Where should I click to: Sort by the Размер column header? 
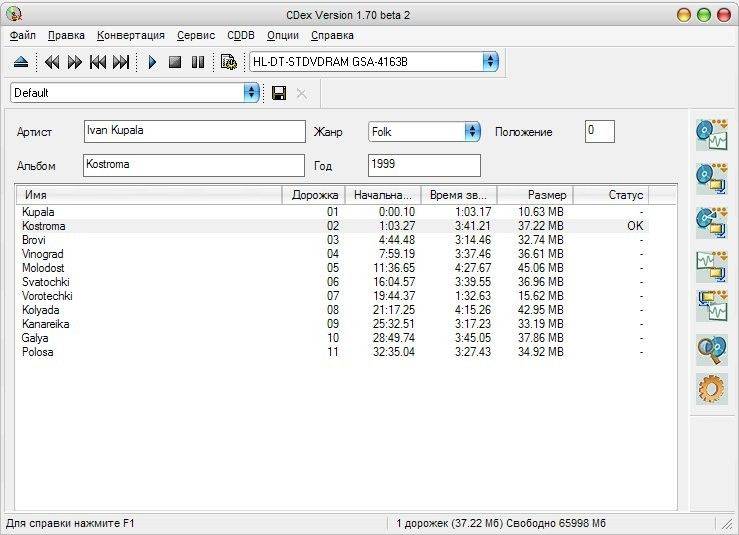(535, 195)
